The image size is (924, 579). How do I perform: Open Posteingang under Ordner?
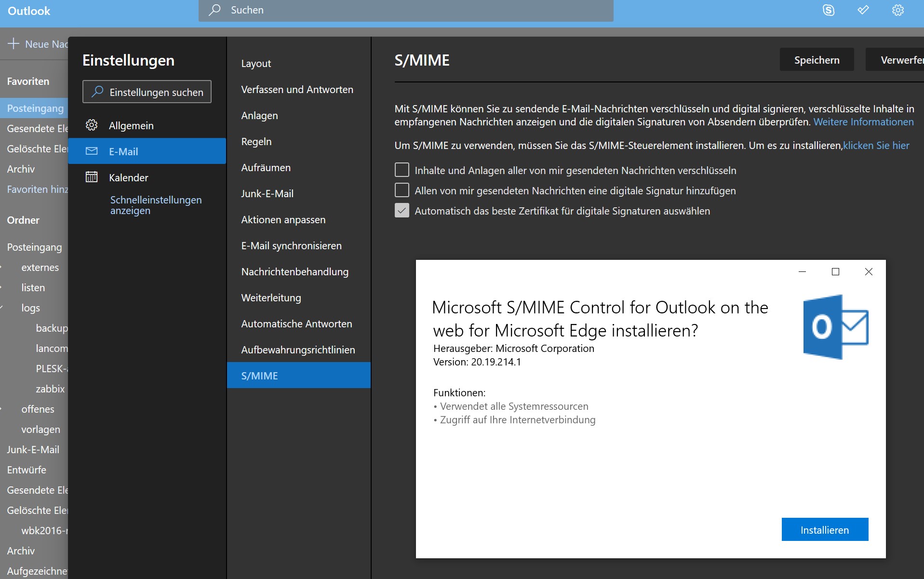34,247
